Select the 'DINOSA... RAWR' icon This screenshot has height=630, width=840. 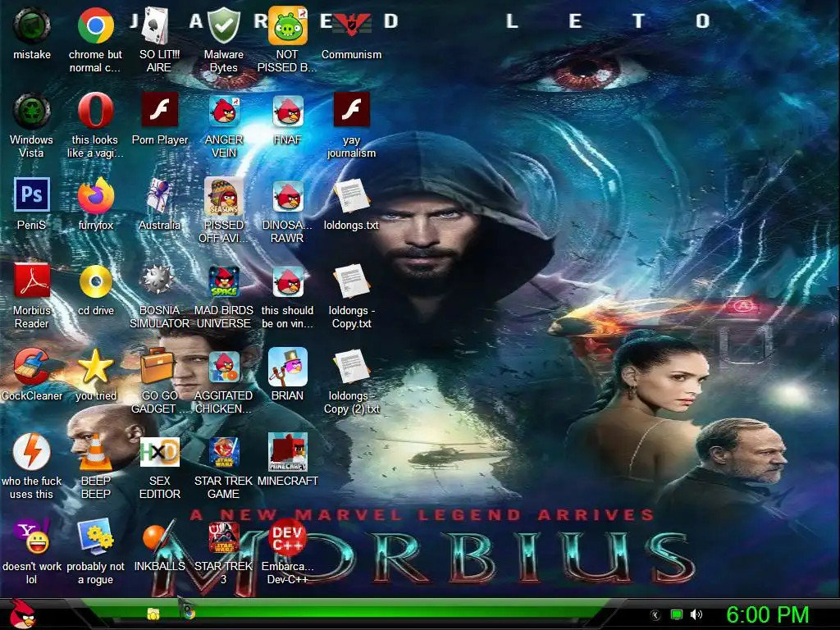click(x=288, y=196)
